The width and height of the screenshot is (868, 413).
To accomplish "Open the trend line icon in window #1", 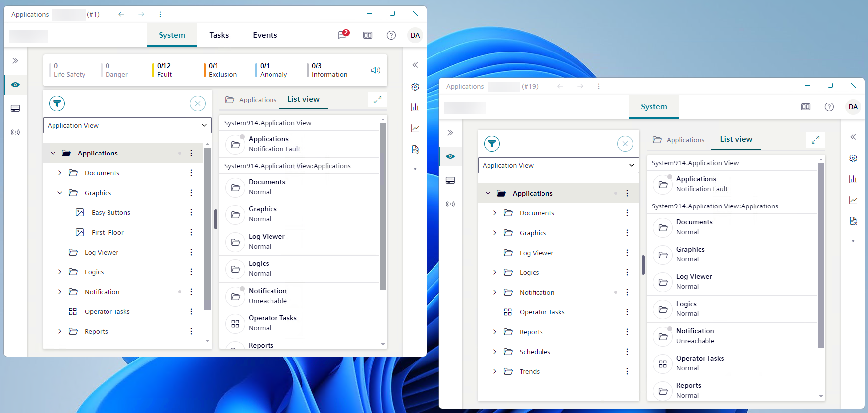I will point(415,128).
